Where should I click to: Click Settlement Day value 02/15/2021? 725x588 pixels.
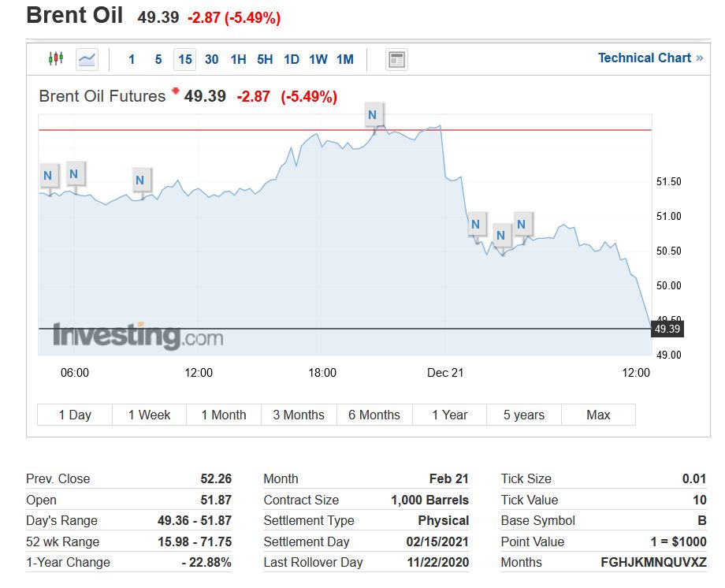point(437,541)
